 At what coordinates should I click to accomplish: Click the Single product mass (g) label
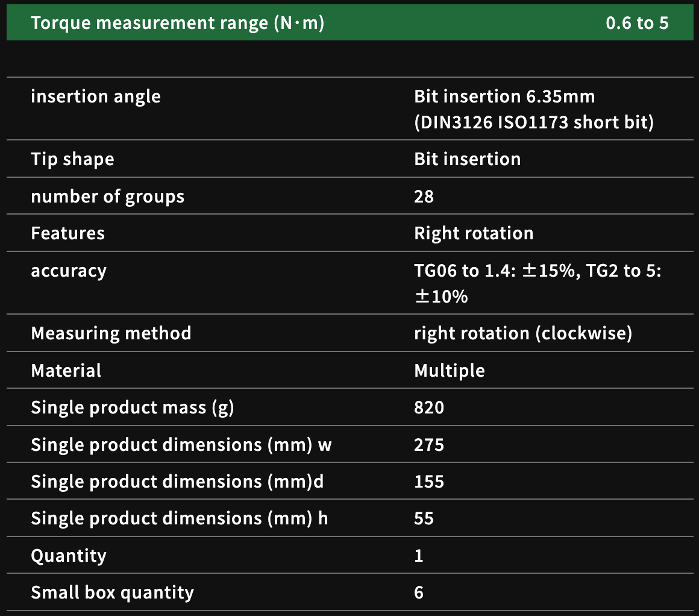pos(133,407)
